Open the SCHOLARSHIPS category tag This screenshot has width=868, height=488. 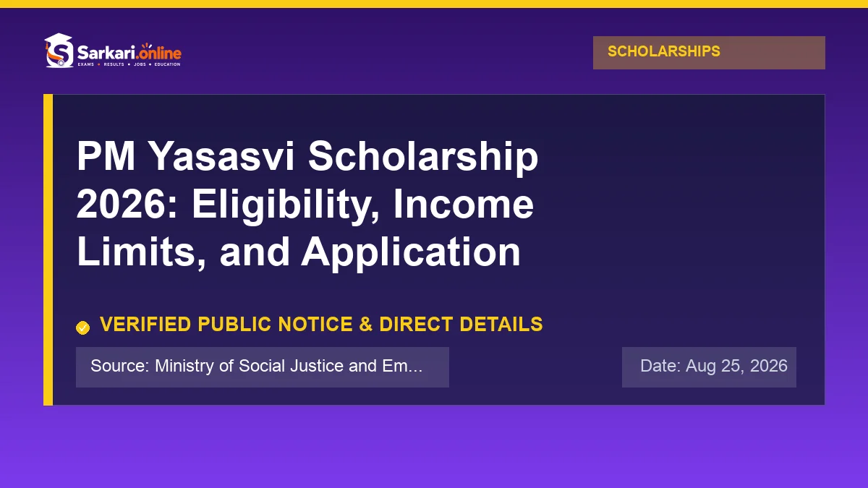(x=709, y=53)
